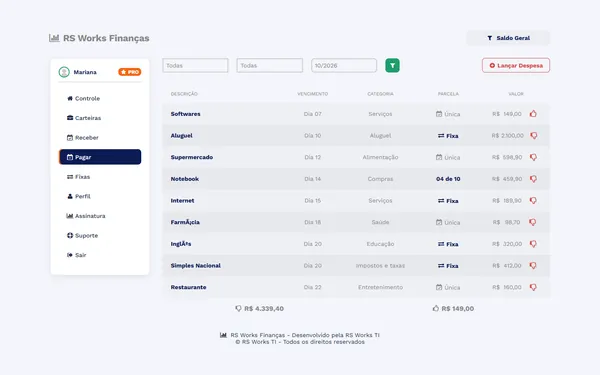Open the Assinatura menu item
The height and width of the screenshot is (375, 600).
[100, 216]
